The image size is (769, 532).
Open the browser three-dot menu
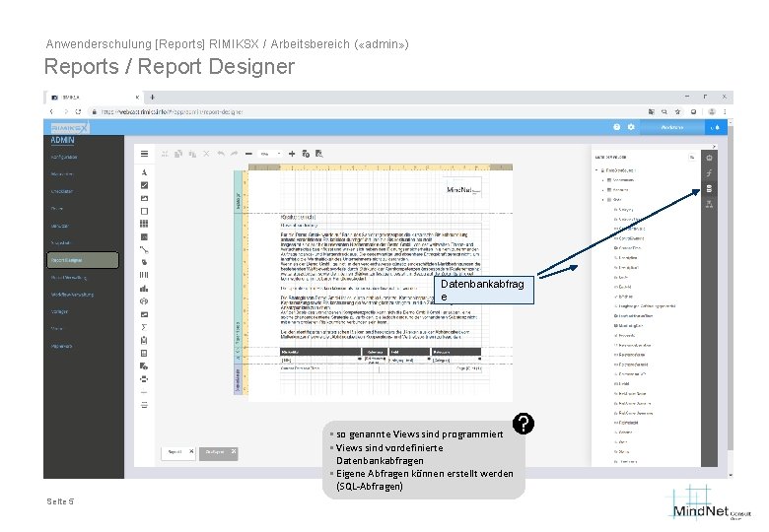tap(725, 111)
